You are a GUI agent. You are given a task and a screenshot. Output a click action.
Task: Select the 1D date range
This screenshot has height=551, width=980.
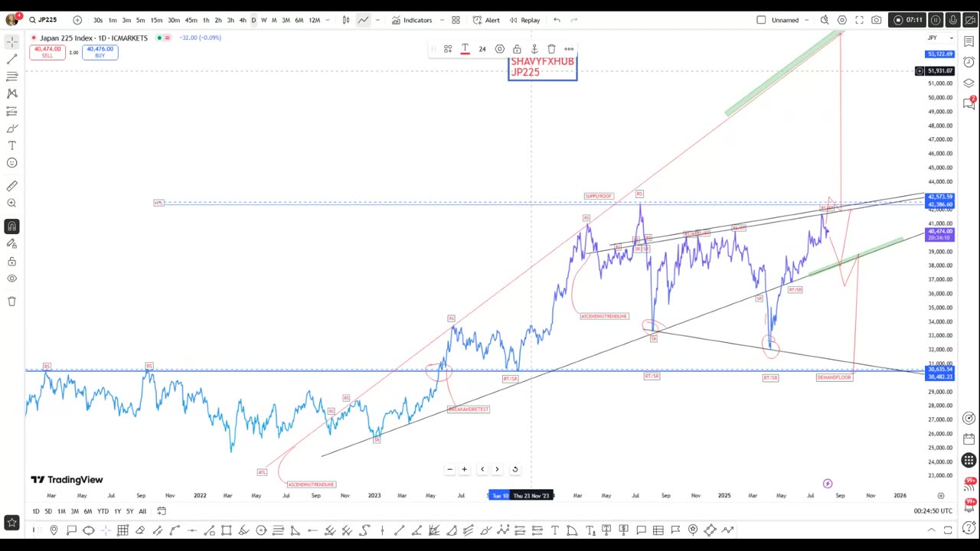(35, 511)
